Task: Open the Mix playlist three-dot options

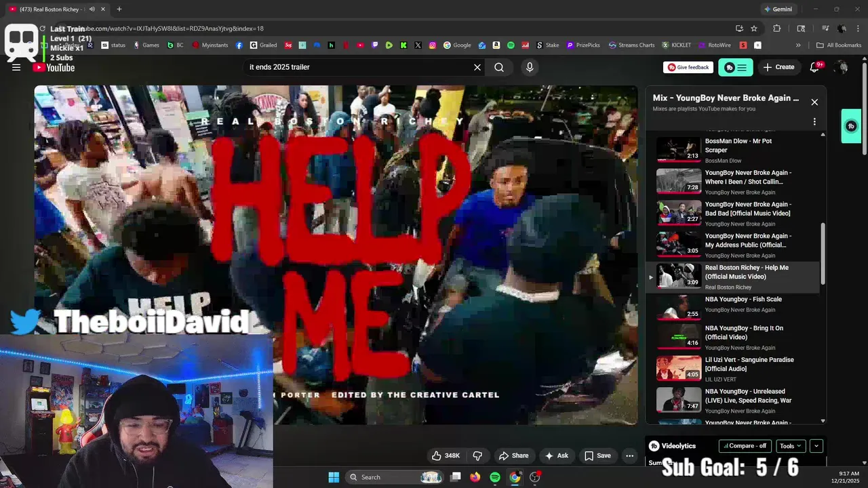Action: pyautogui.click(x=814, y=122)
